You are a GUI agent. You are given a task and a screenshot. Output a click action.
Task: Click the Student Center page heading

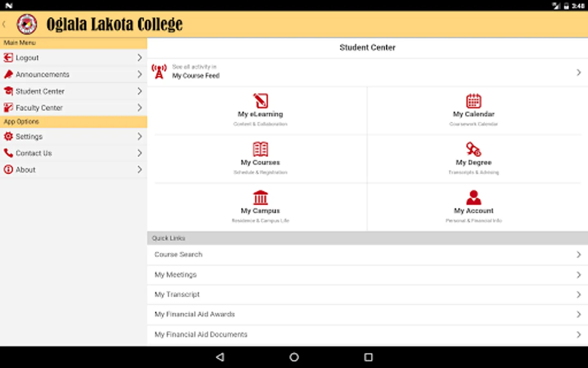click(367, 47)
